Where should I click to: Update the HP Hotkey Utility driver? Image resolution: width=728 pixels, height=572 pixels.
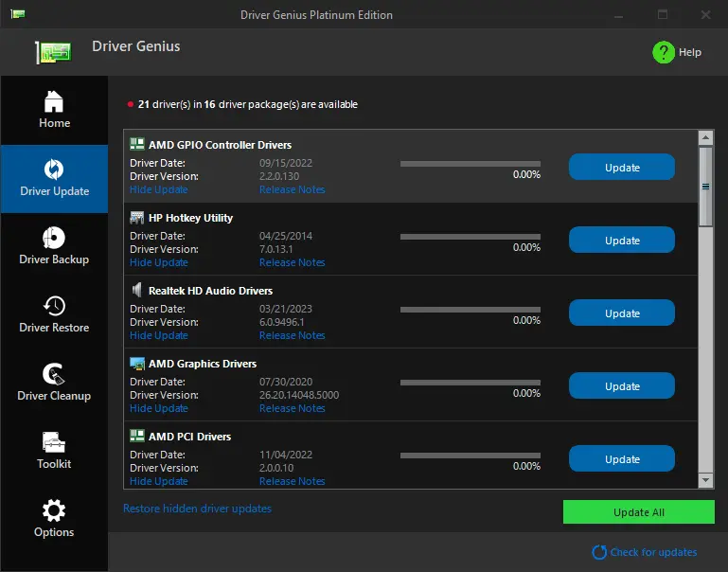[x=622, y=240]
